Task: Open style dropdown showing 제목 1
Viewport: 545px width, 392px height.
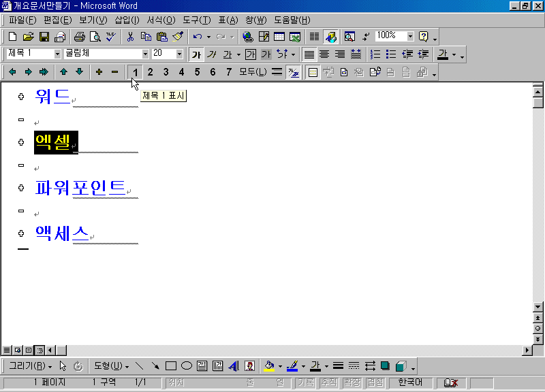Action: 57,54
